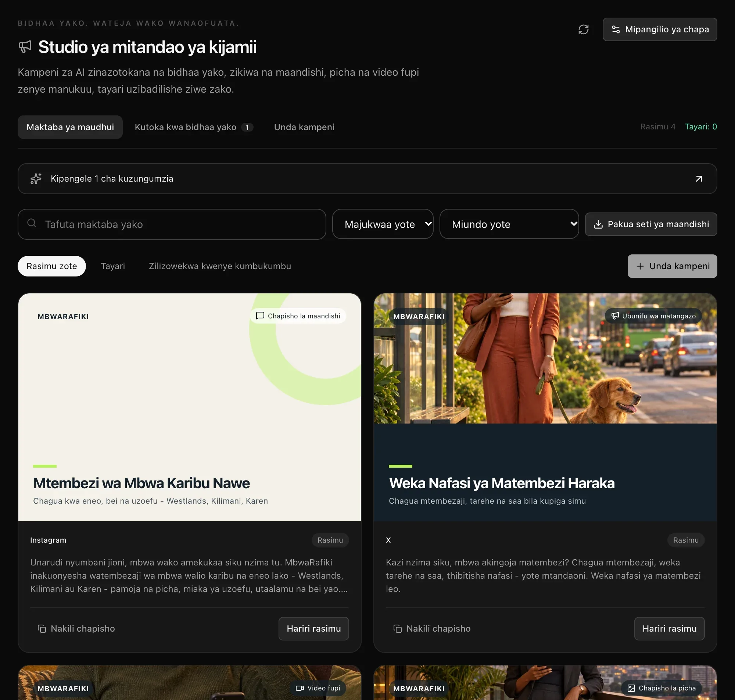Click the sparkle icon in Kipengele banner
This screenshot has height=700, width=735.
pyautogui.click(x=36, y=179)
